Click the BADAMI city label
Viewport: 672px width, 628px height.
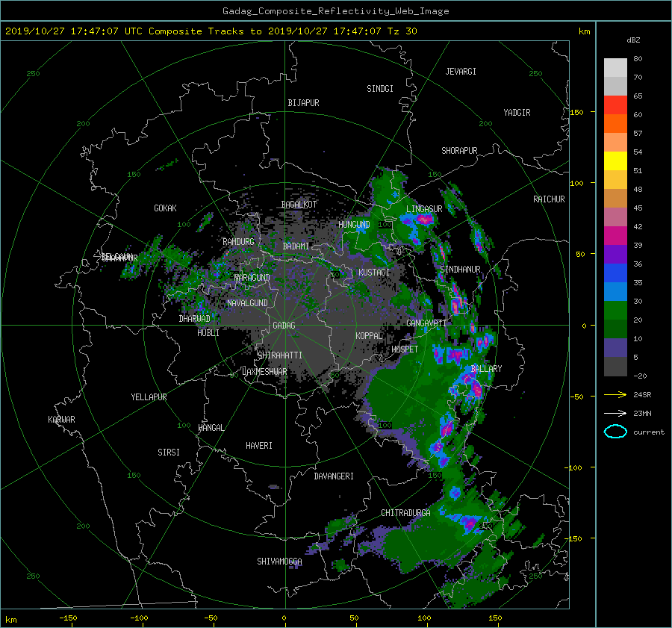point(296,246)
